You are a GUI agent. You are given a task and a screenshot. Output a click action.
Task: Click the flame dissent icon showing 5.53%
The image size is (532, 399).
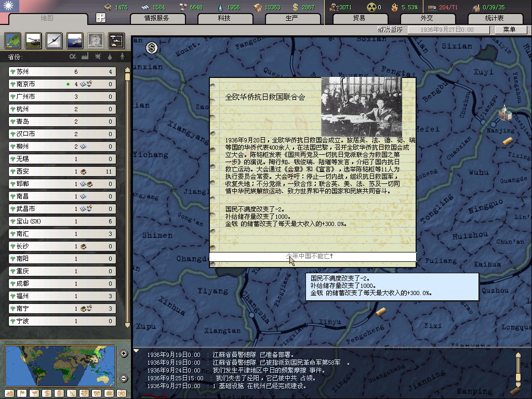394,7
